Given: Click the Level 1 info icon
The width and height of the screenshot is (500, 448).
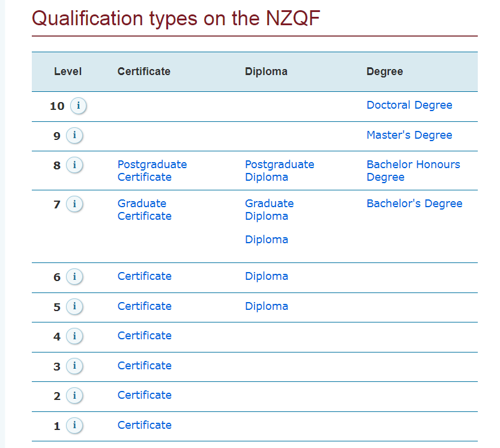Looking at the screenshot, I should click(x=74, y=425).
